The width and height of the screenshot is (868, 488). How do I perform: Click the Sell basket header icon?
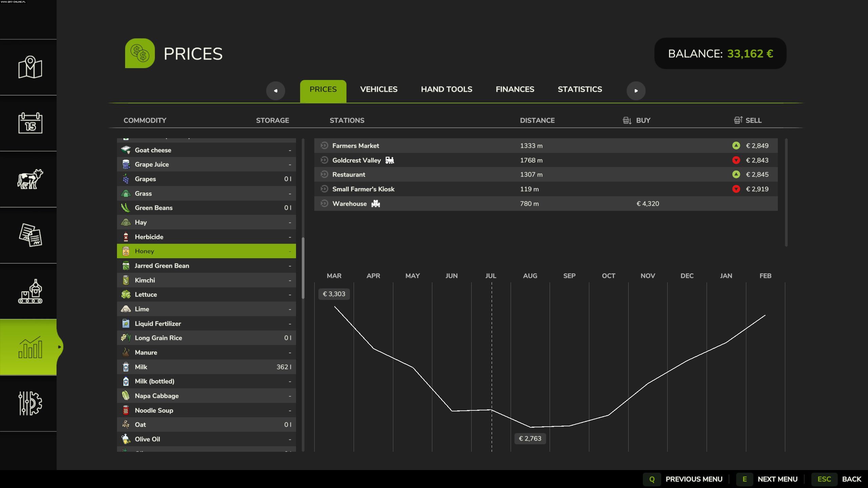(x=738, y=120)
